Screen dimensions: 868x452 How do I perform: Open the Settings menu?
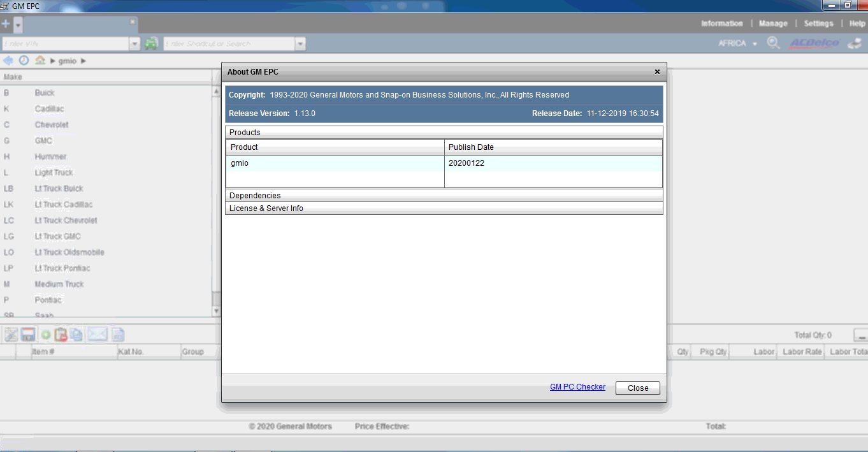818,24
